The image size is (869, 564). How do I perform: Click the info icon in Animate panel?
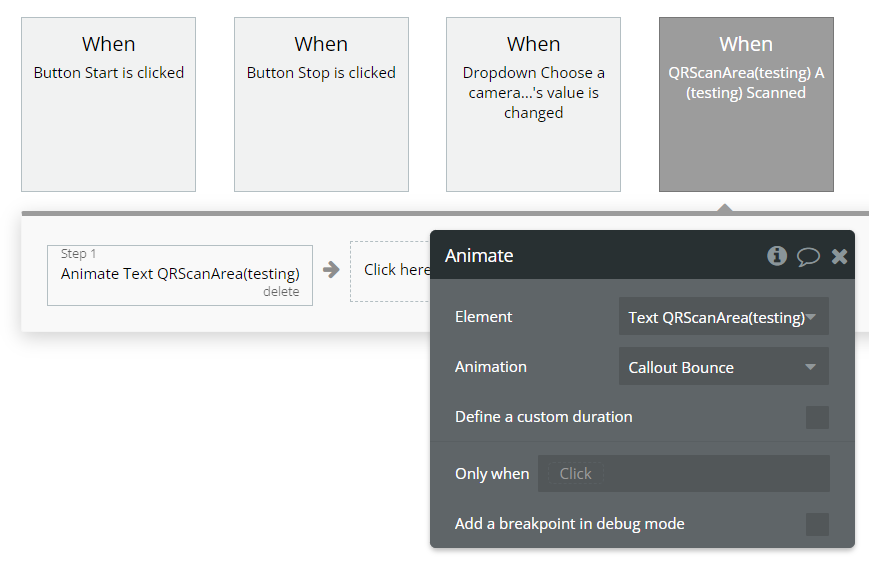coord(777,256)
